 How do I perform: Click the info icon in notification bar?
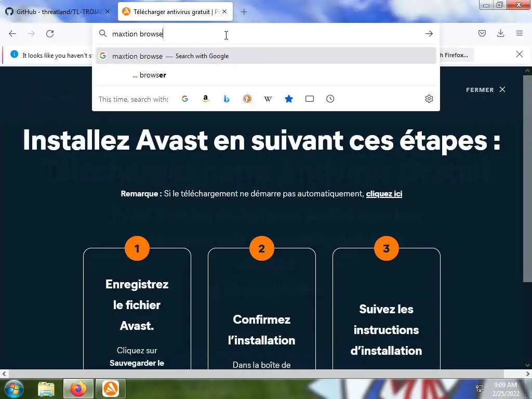pos(14,54)
